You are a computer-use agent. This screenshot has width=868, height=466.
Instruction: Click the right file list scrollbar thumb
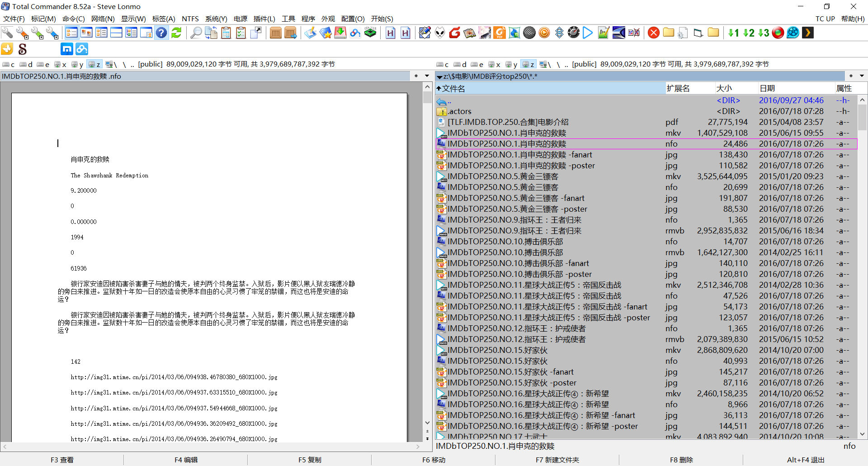tap(862, 117)
